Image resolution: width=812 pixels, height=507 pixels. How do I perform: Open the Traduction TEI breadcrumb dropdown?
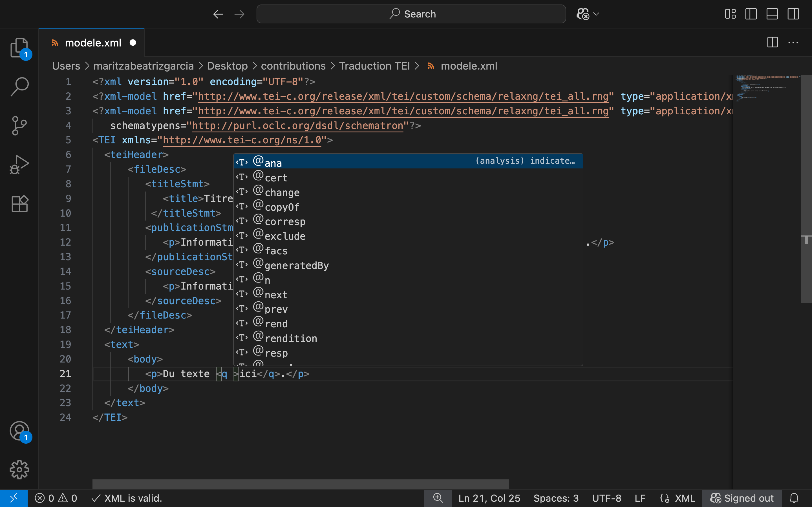[375, 66]
